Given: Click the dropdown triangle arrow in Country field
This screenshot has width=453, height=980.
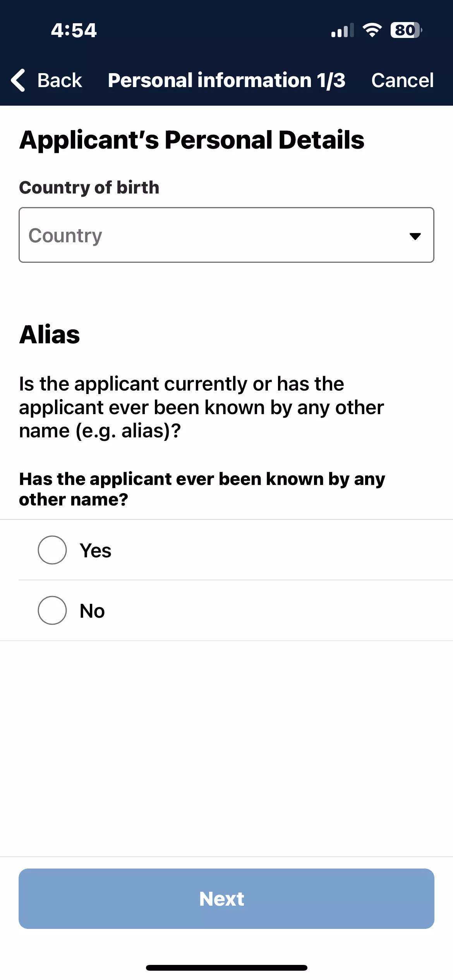Looking at the screenshot, I should click(x=415, y=236).
